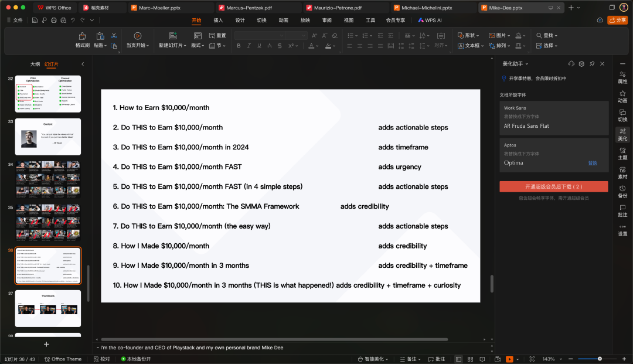Click the gear settings icon in 美化助手 panel
Image resolution: width=633 pixels, height=364 pixels.
[x=581, y=64]
